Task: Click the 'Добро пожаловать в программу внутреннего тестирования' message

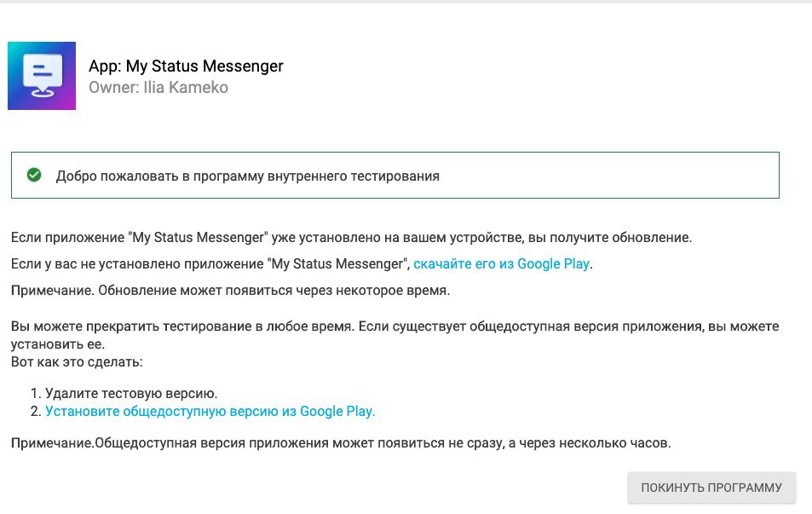Action: 248,176
